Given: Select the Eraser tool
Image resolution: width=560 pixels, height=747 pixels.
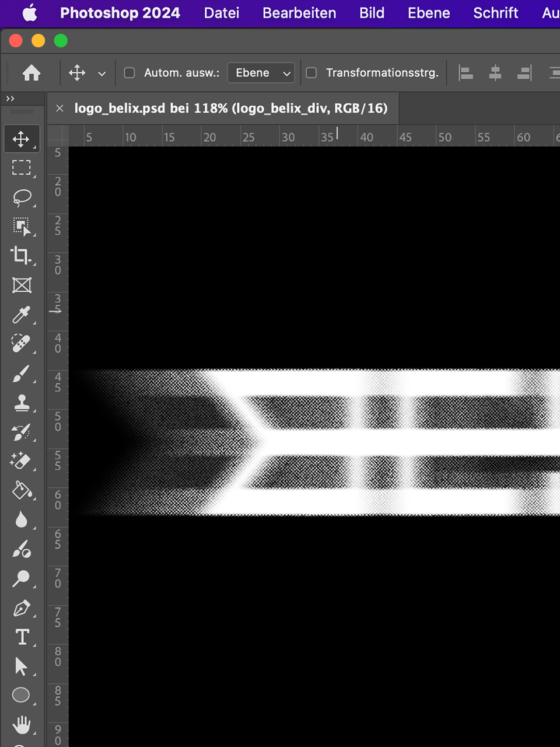Looking at the screenshot, I should click(22, 461).
